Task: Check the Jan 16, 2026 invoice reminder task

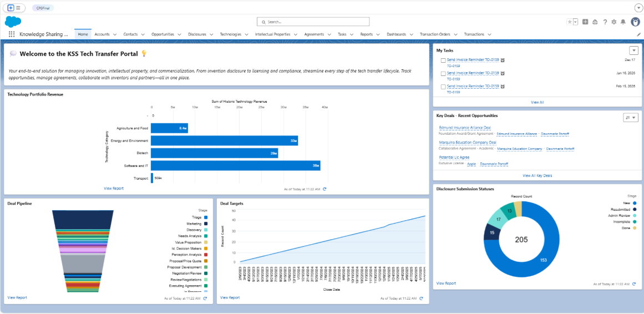Action: pyautogui.click(x=443, y=74)
